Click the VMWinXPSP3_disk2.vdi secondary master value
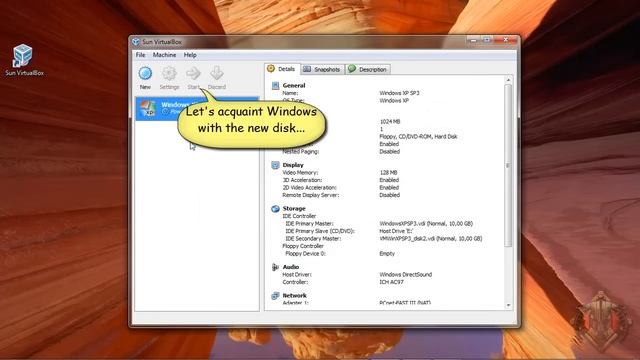The image size is (640, 360). pyautogui.click(x=431, y=238)
